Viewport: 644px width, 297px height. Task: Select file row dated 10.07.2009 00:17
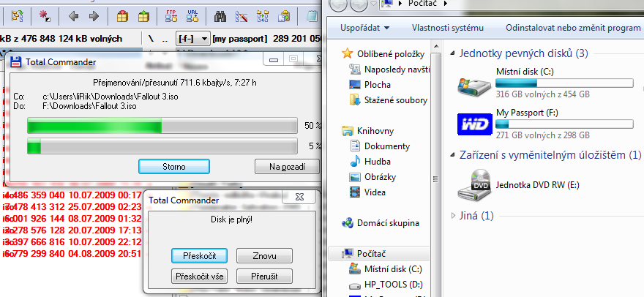click(x=72, y=195)
